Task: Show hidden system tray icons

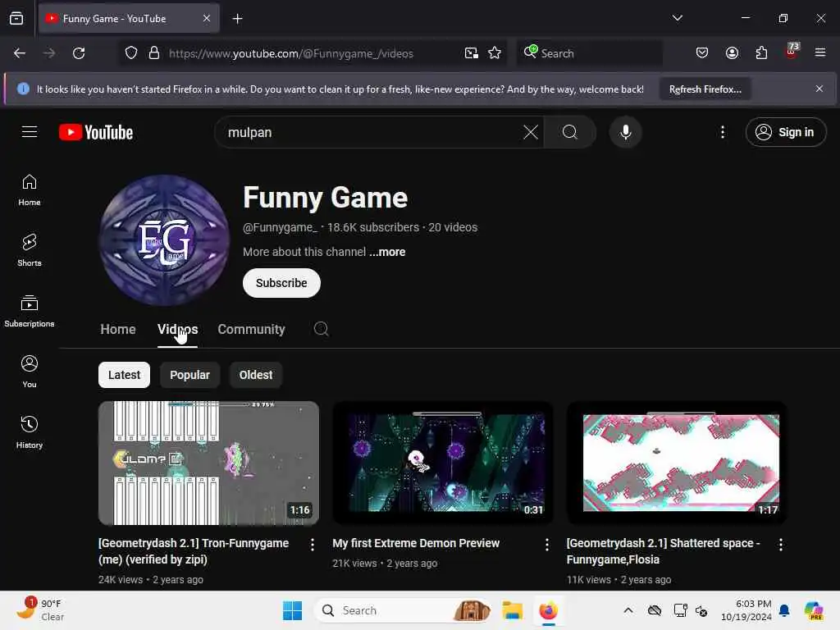Action: (628, 610)
